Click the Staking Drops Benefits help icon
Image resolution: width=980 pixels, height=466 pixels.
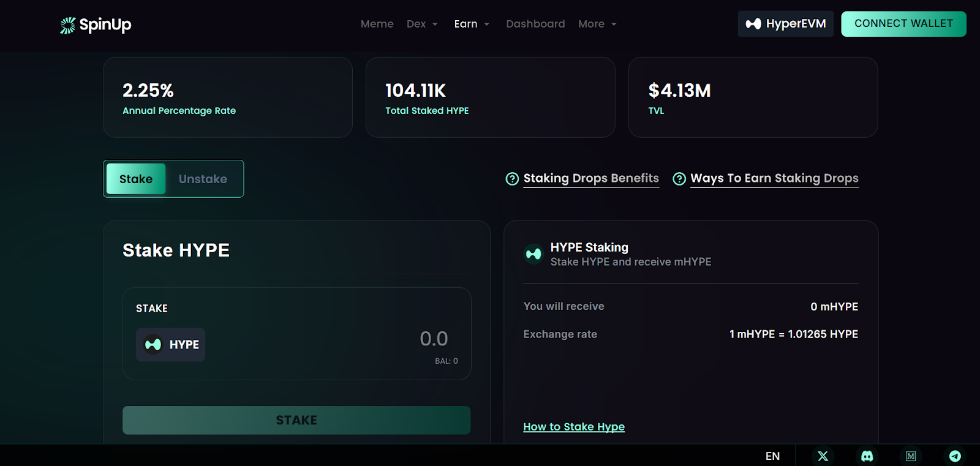[x=512, y=179]
